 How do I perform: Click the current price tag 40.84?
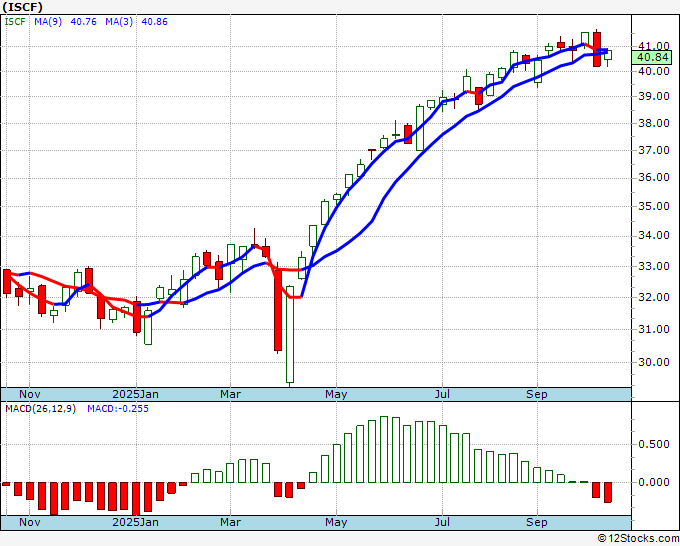pyautogui.click(x=652, y=57)
